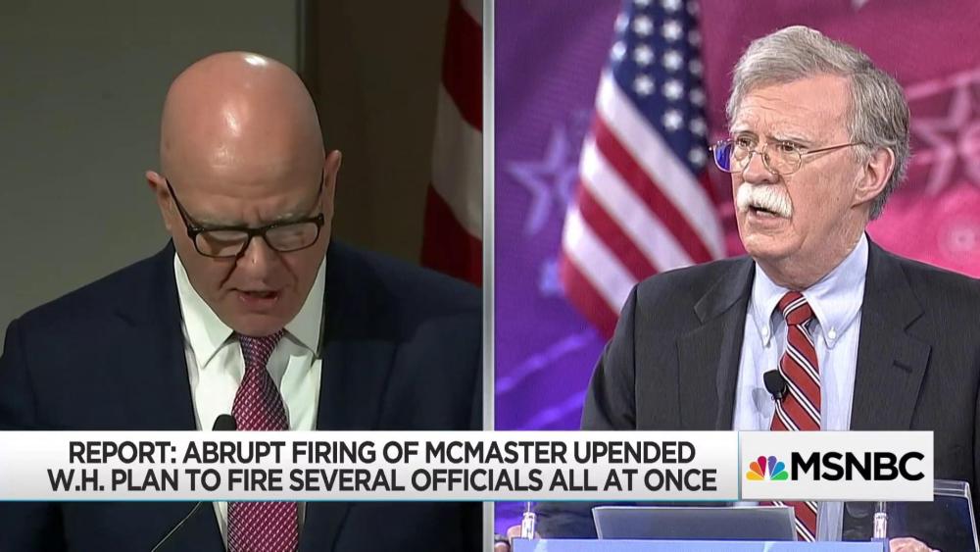Click the purple star graphic in right background
This screenshot has width=980, height=552.
coord(546,180)
